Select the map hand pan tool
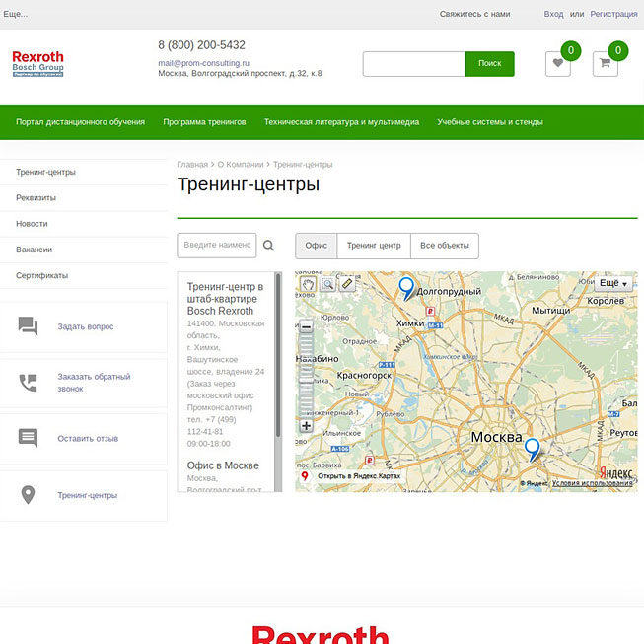Screen dimensions: 644x644 pyautogui.click(x=308, y=283)
